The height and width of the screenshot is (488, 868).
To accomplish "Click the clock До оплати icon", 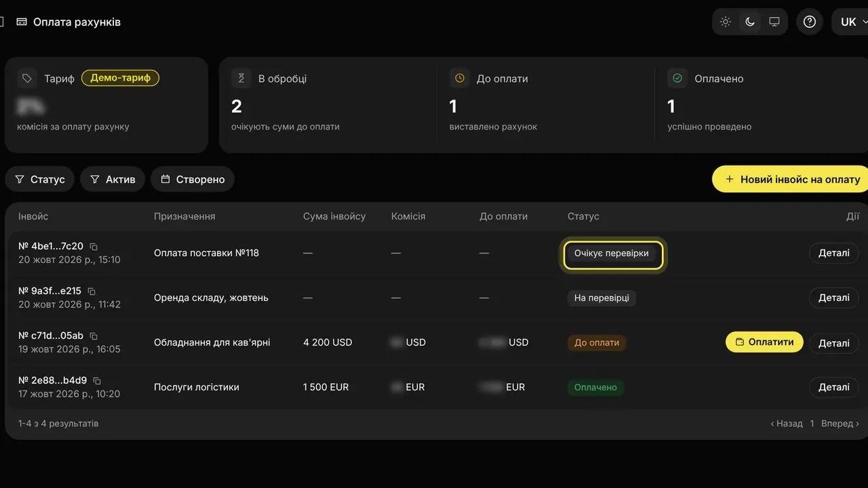I will coord(460,79).
